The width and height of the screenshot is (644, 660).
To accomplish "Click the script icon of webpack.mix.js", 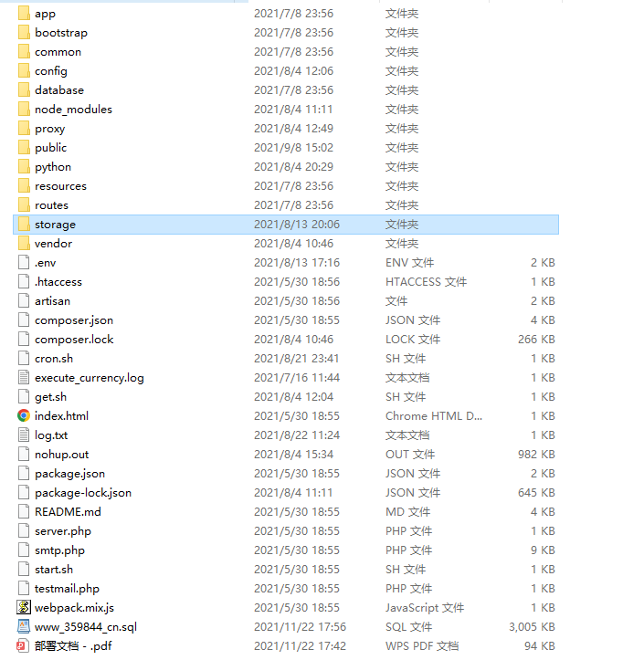I will [24, 607].
